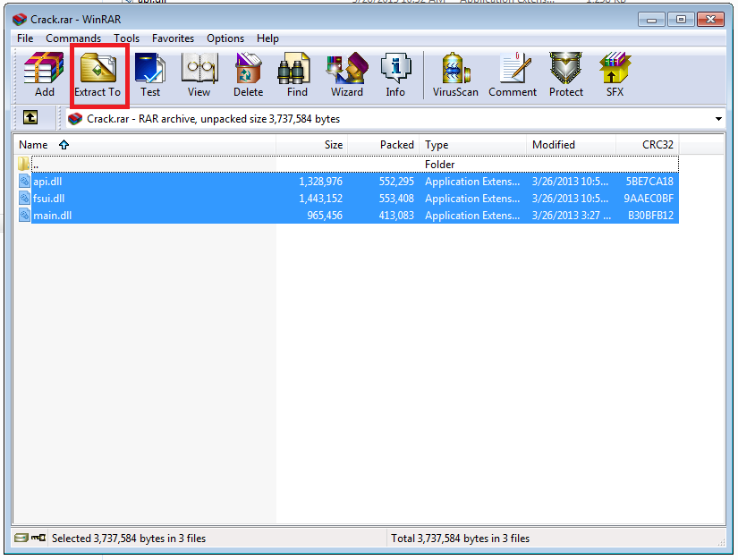Sort by the Type column header
The image size is (738, 560).
(473, 144)
